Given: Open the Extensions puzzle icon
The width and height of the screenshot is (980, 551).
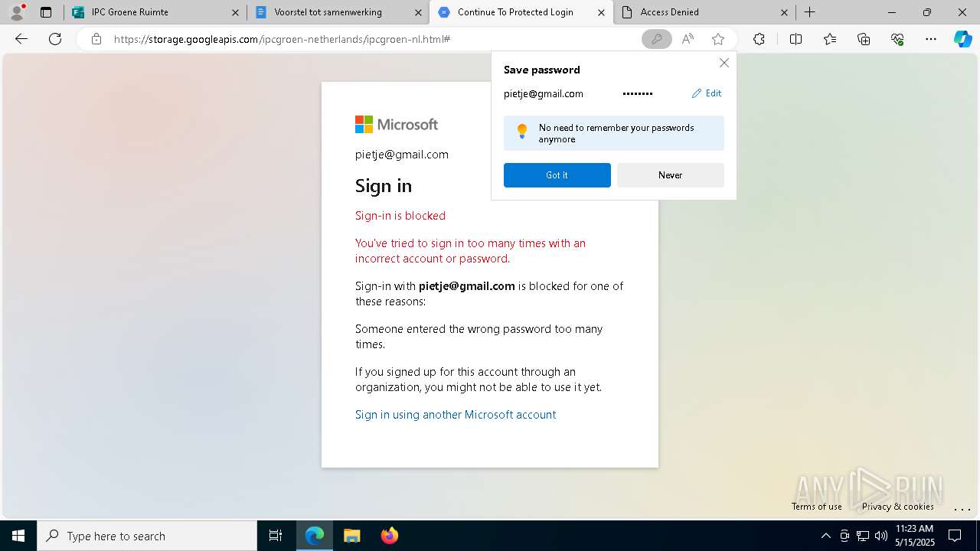Looking at the screenshot, I should [x=759, y=39].
